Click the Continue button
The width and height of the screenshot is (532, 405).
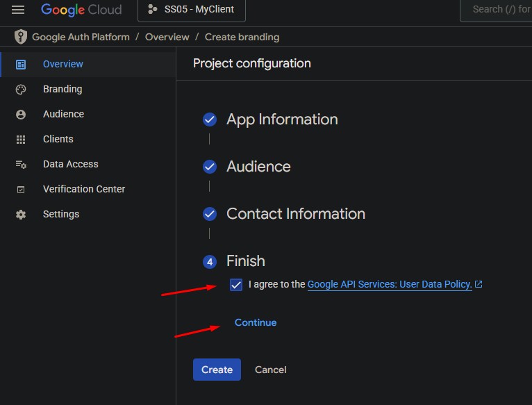pos(256,322)
